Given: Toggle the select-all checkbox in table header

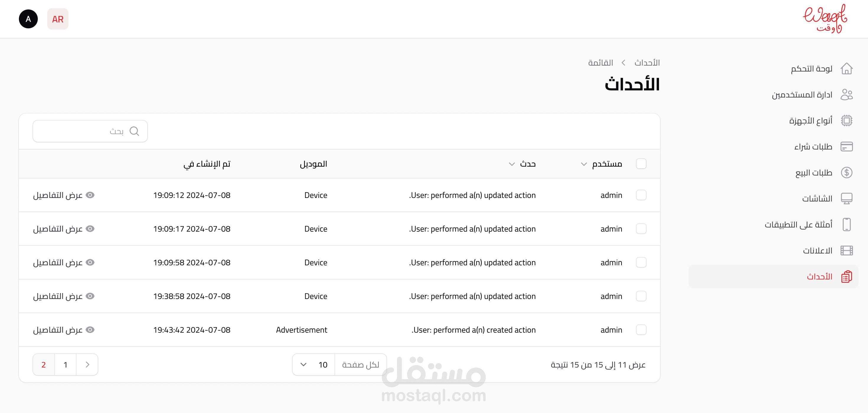Looking at the screenshot, I should [641, 164].
